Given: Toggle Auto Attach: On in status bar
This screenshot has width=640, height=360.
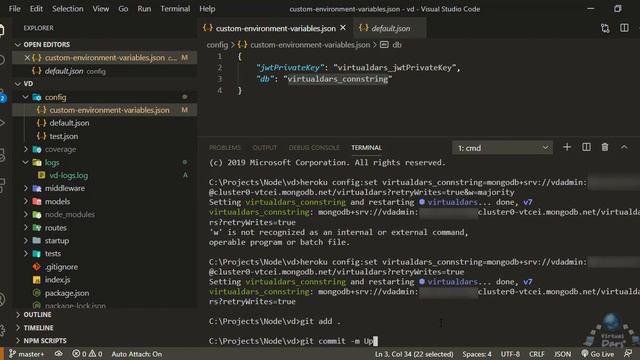Looking at the screenshot, I should tap(136, 354).
